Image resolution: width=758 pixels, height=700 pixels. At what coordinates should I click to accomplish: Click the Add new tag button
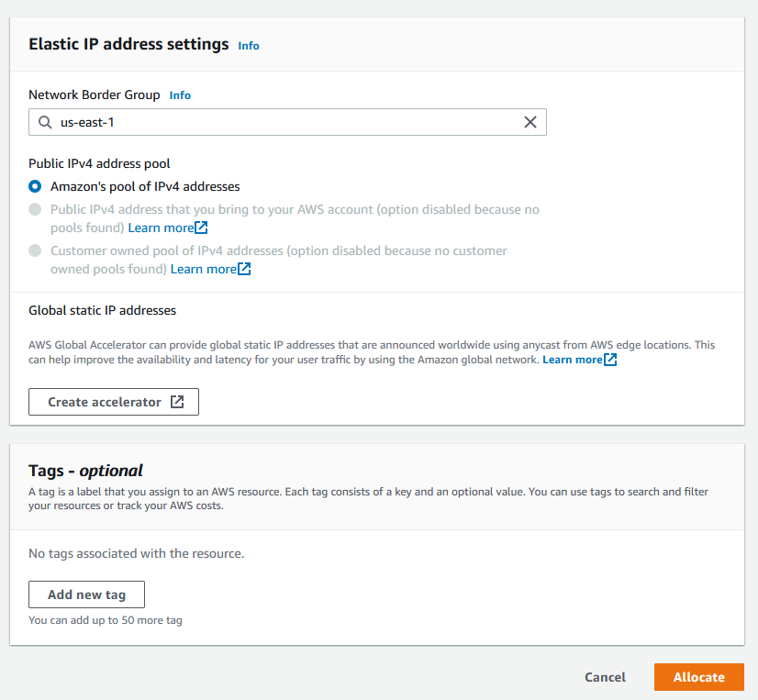coord(86,594)
